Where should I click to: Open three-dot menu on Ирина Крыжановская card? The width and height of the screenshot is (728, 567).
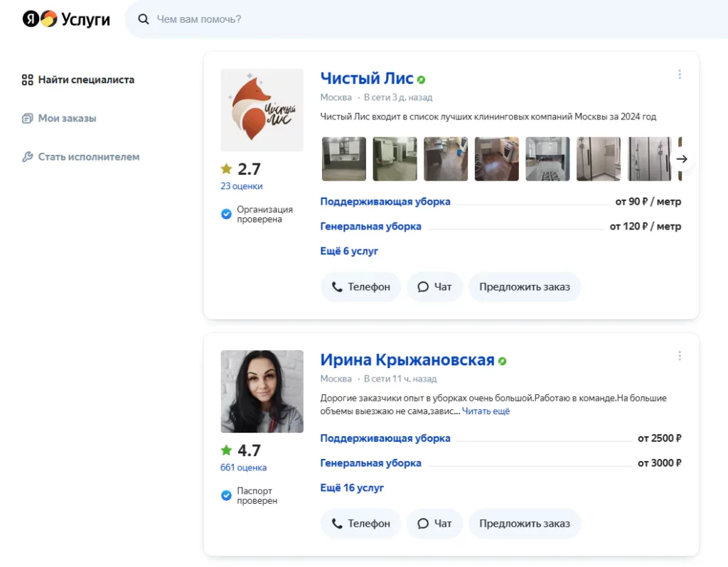(x=679, y=356)
